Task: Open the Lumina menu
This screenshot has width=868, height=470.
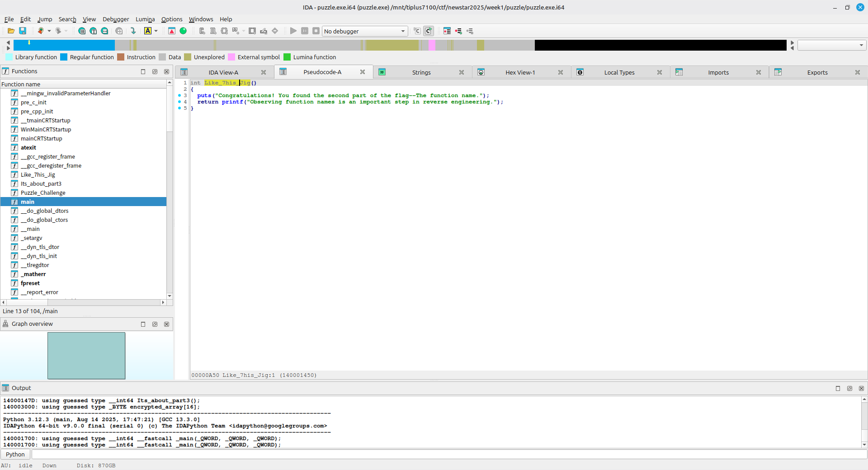Action: point(145,19)
